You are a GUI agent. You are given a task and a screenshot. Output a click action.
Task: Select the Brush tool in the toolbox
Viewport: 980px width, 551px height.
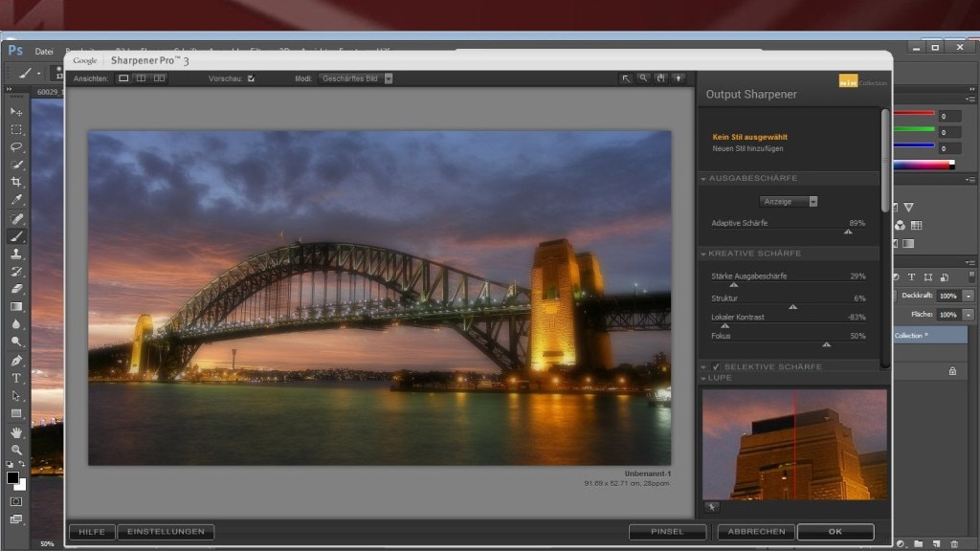[x=16, y=236]
